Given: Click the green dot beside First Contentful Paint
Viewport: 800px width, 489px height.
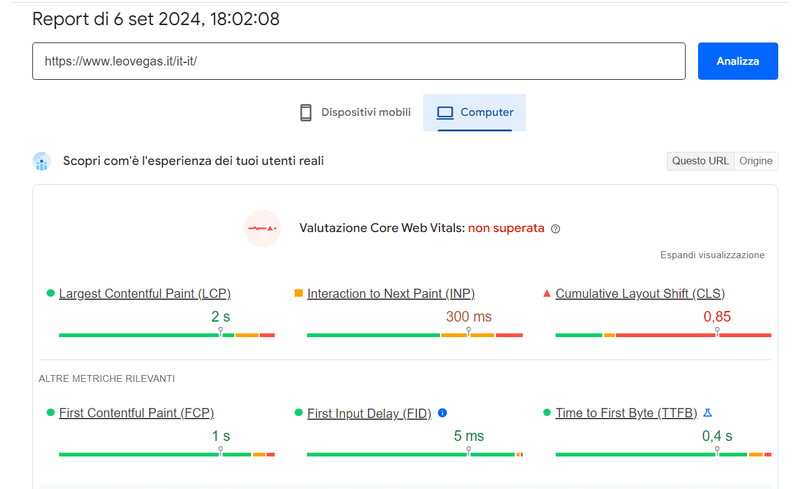Looking at the screenshot, I should tap(50, 412).
